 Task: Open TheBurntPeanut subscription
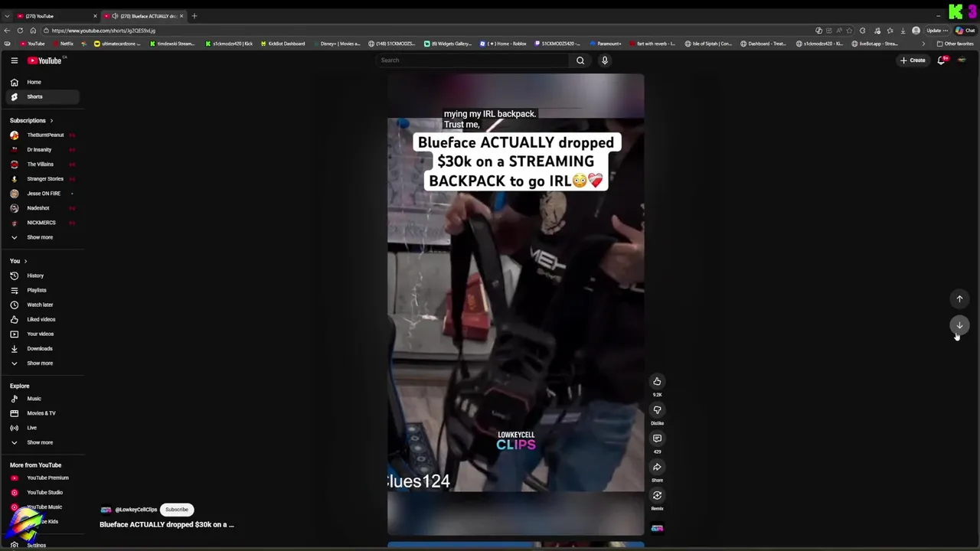coord(44,135)
